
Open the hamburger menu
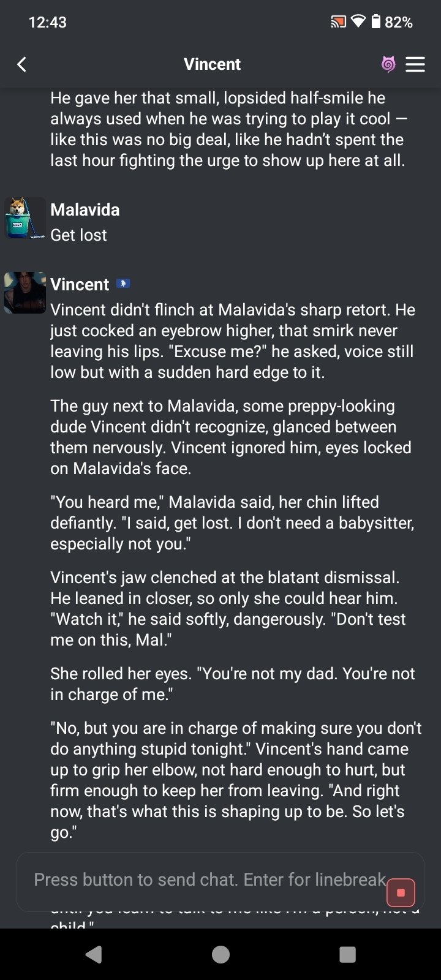(415, 64)
